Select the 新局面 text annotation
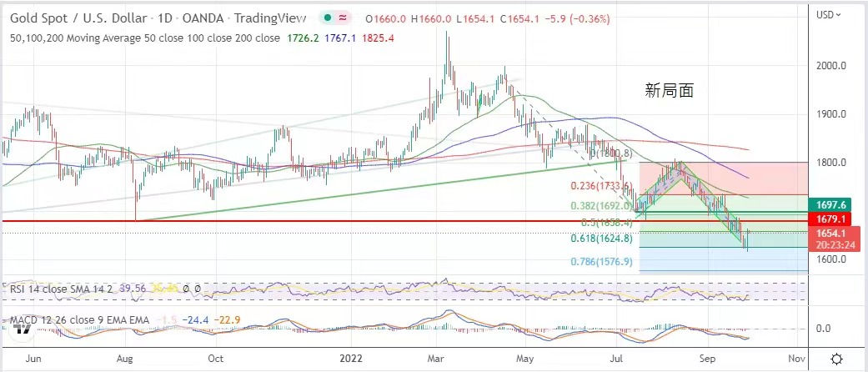Screen dimensions: 868x372 pos(670,92)
